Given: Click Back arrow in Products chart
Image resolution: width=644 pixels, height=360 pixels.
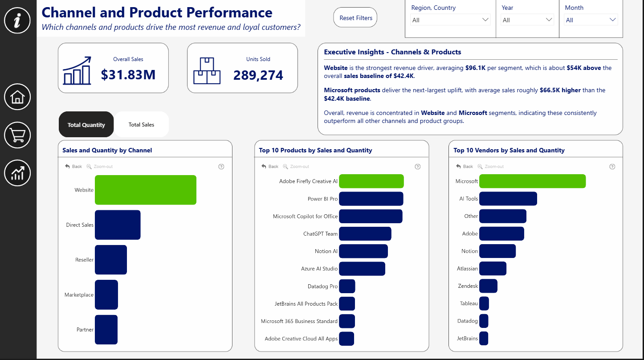Looking at the screenshot, I should [x=270, y=167].
